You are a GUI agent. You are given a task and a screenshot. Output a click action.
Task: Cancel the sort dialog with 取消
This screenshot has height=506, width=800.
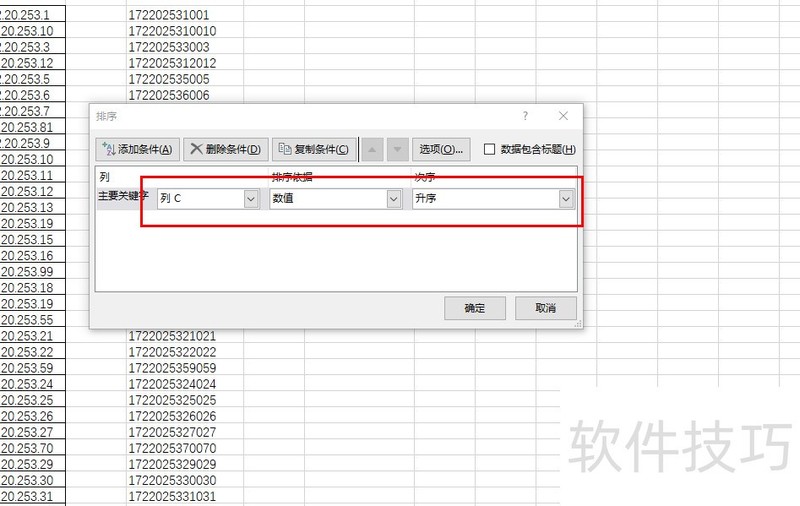click(x=546, y=308)
